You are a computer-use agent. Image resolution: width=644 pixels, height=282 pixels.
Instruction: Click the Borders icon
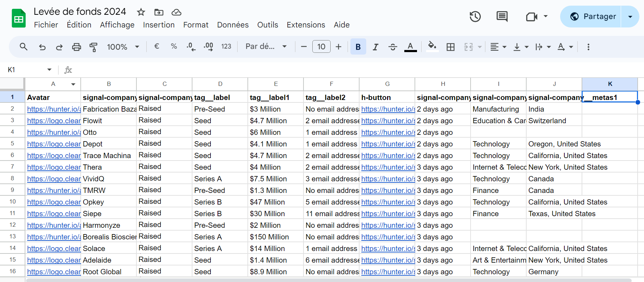(450, 47)
